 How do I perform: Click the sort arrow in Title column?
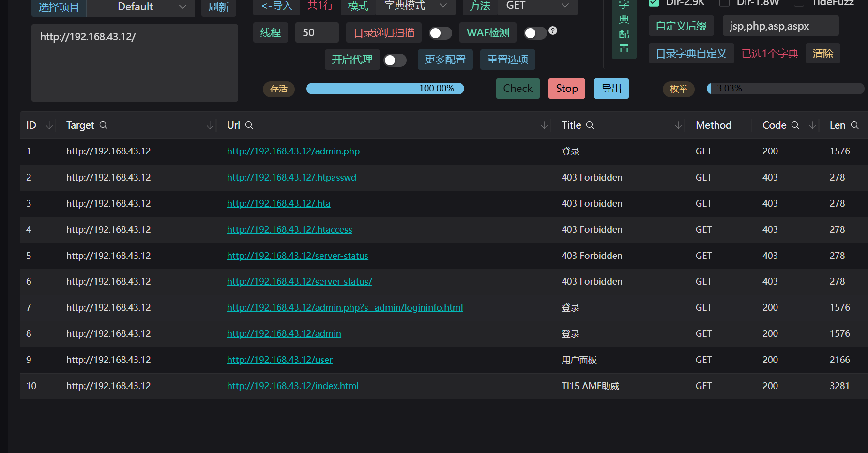coord(678,125)
